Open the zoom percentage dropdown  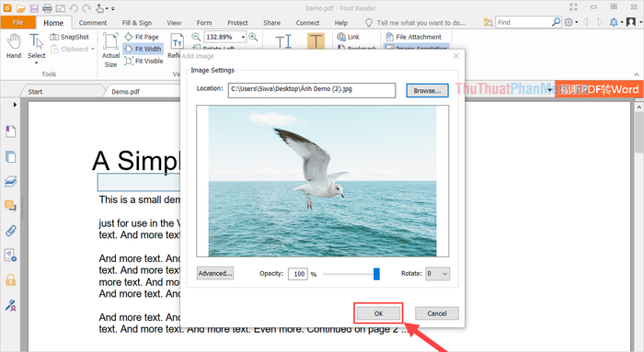coord(243,37)
